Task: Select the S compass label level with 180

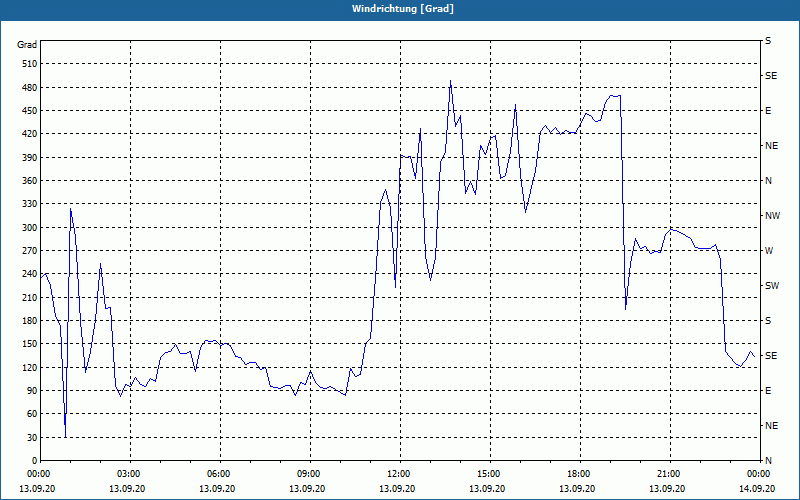Action: point(768,321)
